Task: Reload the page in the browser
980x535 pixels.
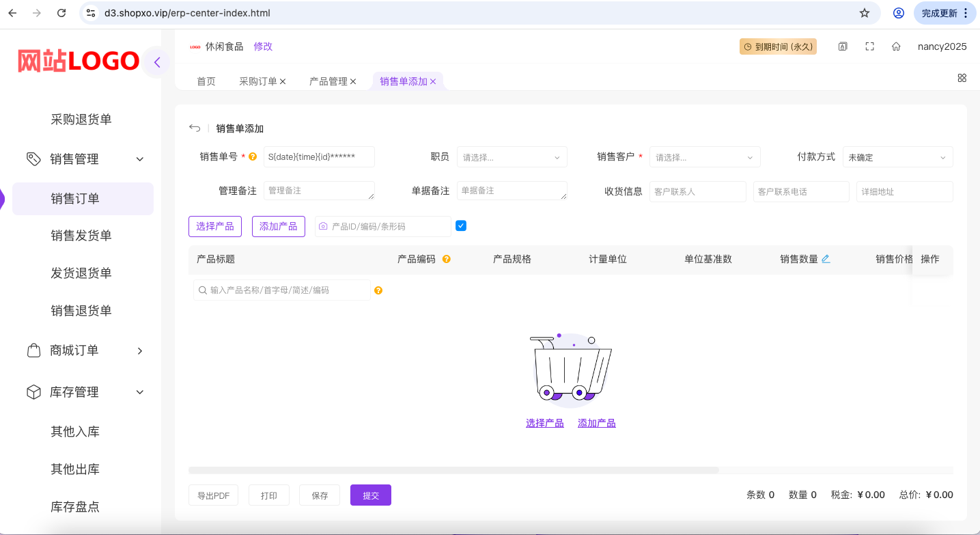Action: coord(61,13)
